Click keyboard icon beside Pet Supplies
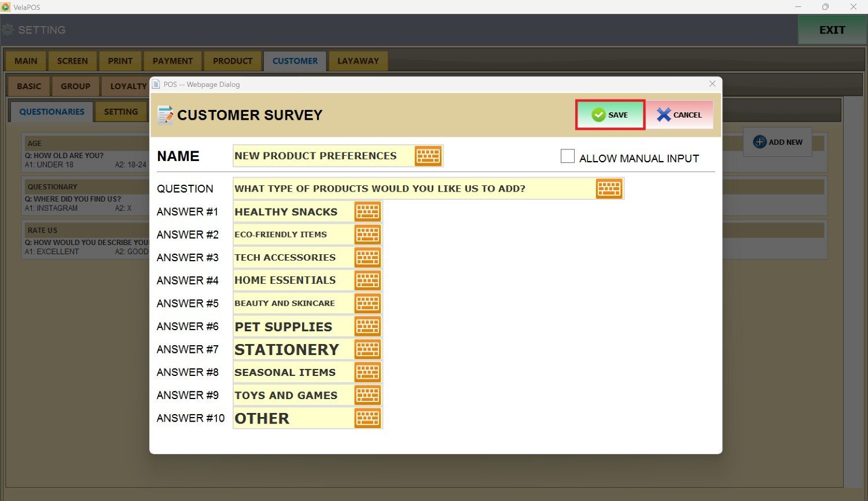This screenshot has height=501, width=868. tap(367, 327)
